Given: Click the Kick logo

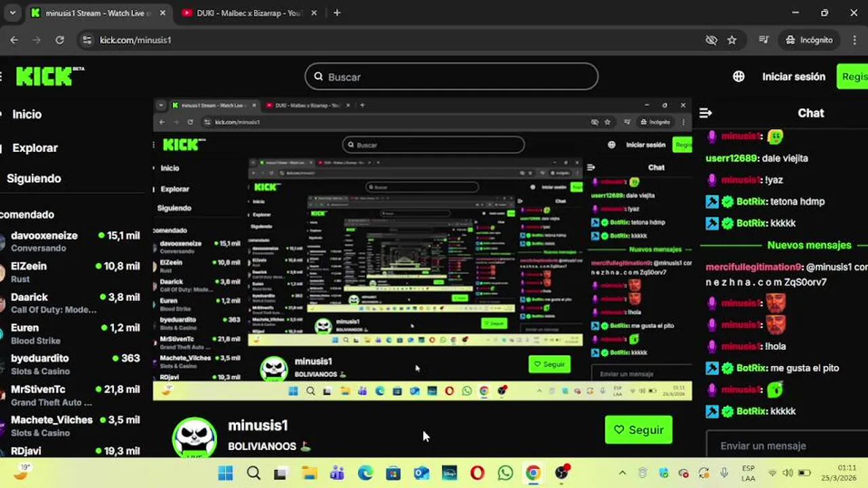Looking at the screenshot, I should pyautogui.click(x=49, y=77).
